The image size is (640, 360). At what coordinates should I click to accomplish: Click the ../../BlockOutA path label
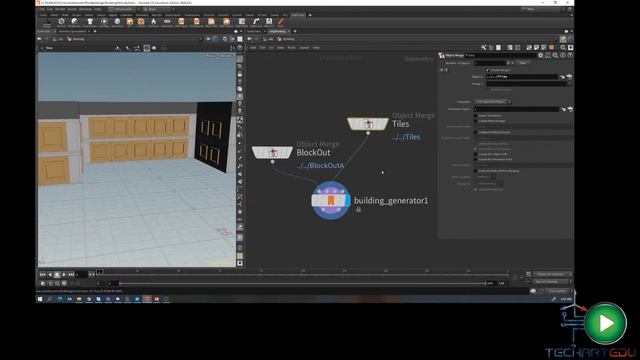click(320, 166)
